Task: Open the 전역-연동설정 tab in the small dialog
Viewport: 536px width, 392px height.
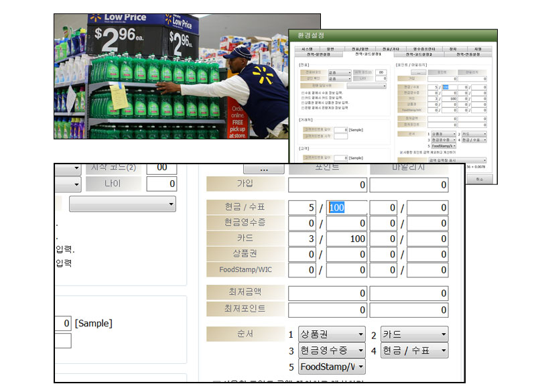Action: coord(468,54)
